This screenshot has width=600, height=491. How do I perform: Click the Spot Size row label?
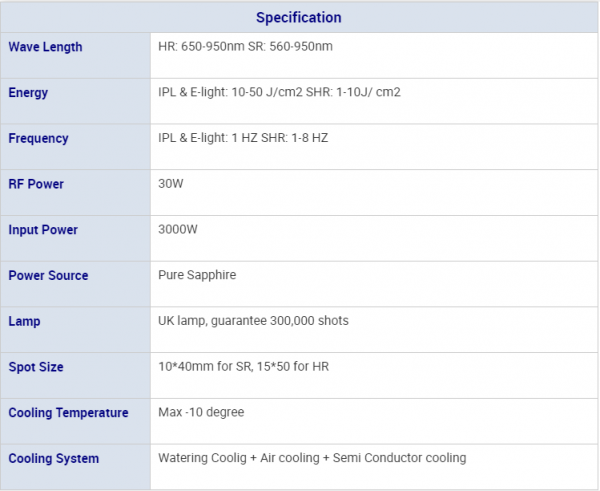pos(36,367)
